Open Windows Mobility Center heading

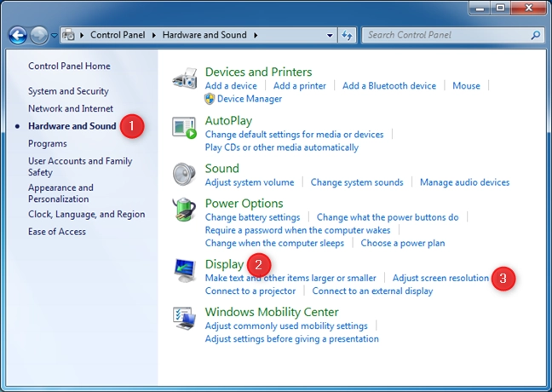point(272,312)
